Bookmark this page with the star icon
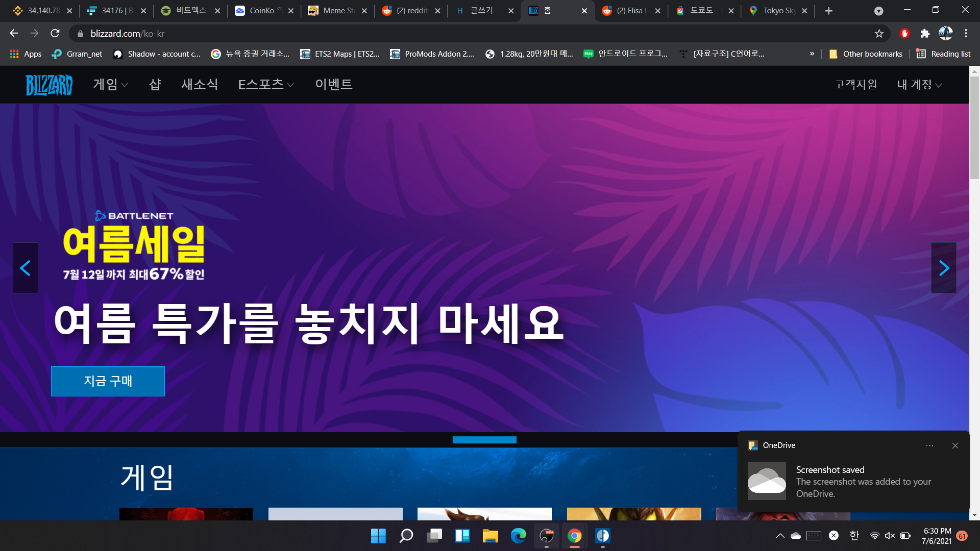 [x=878, y=34]
